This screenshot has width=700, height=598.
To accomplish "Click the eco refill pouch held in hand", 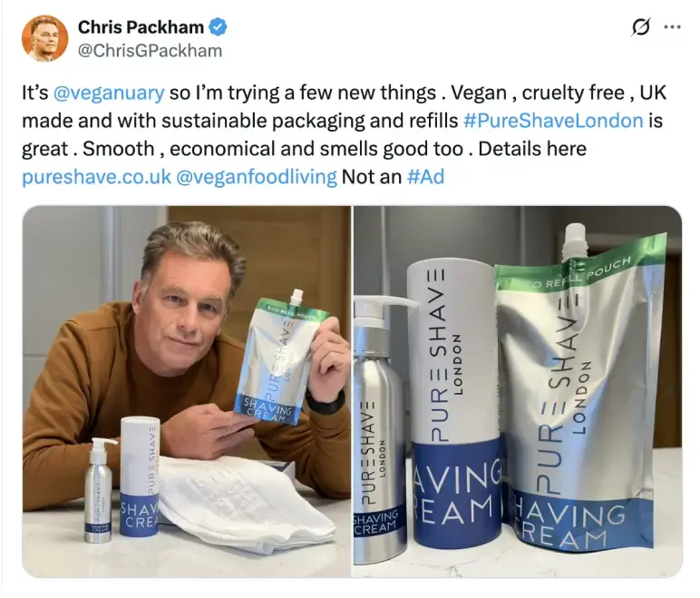I will 279,358.
